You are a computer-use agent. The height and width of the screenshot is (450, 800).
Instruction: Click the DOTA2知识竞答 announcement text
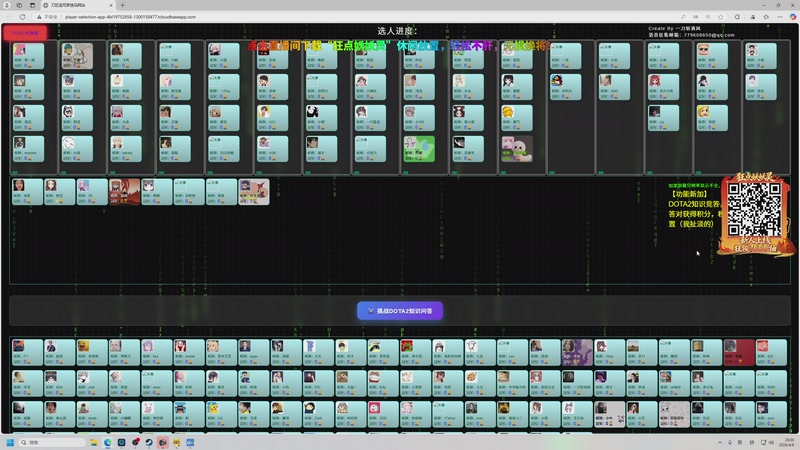coord(694,204)
